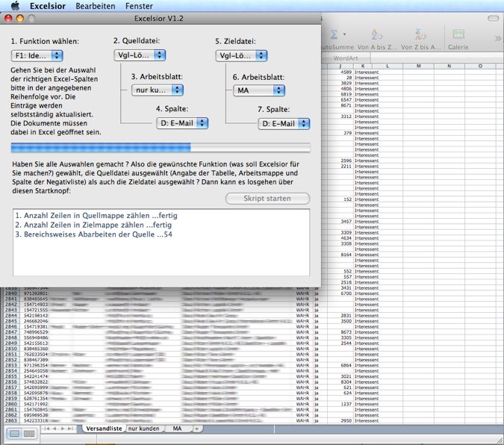
Task: Click the AutoSumme sigma icon in Excel
Action: [334, 34]
